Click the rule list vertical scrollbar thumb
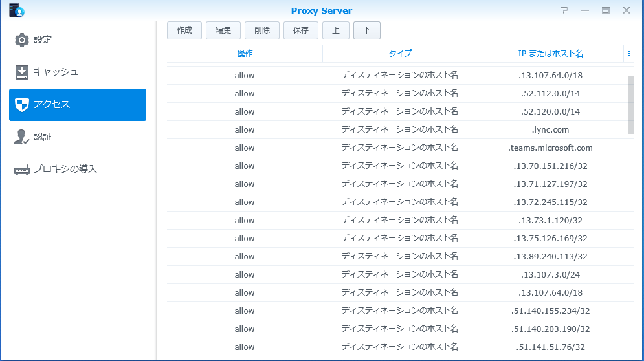644x361 pixels. pyautogui.click(x=631, y=105)
